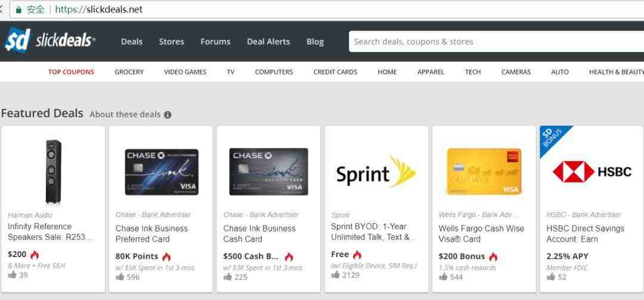
Task: Click fire icon next to $500 Cash B...
Action: coord(289,257)
